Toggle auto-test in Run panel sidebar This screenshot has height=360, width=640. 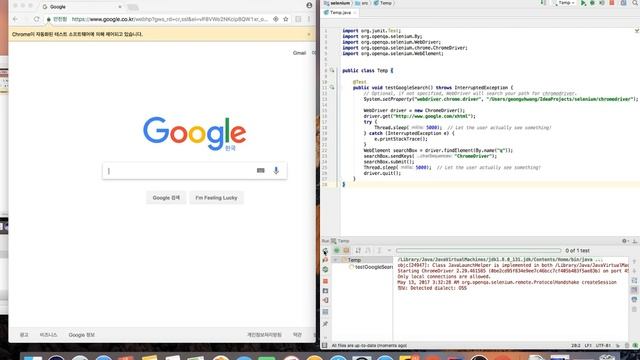click(x=325, y=270)
